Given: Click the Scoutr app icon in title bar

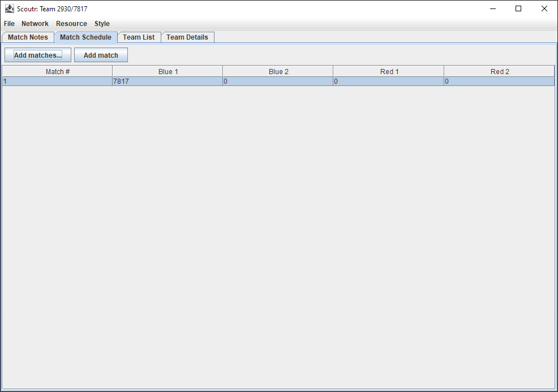Looking at the screenshot, I should tap(9, 8).
